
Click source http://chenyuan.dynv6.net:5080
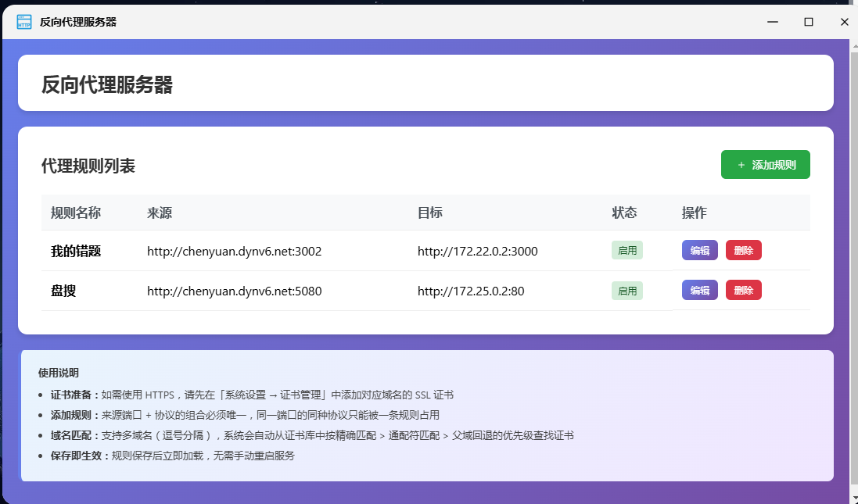pos(234,291)
